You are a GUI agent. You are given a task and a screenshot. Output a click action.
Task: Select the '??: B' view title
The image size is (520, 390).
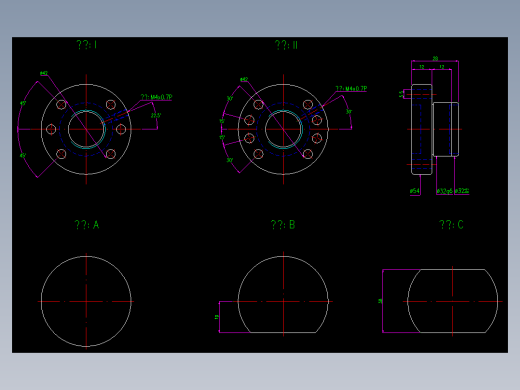(x=283, y=225)
